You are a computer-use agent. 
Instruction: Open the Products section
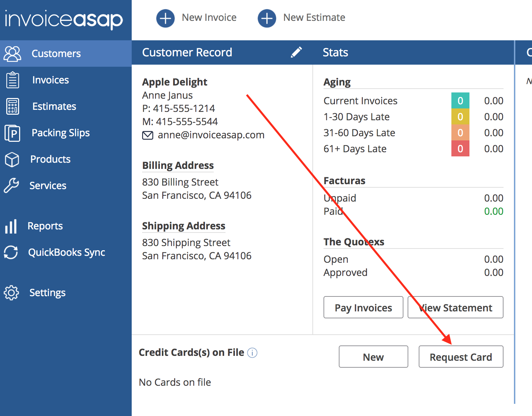click(x=50, y=159)
